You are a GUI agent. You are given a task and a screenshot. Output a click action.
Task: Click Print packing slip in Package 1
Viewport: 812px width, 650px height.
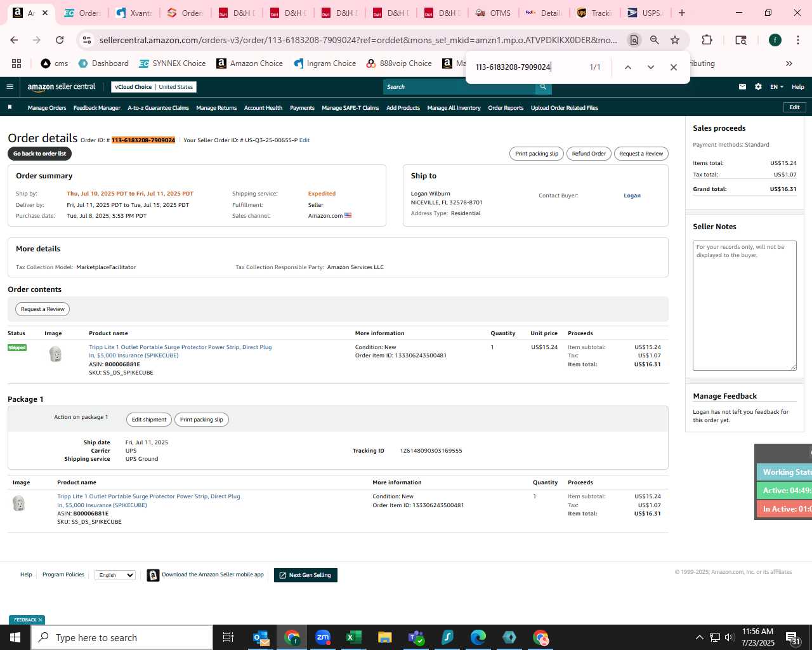click(201, 420)
